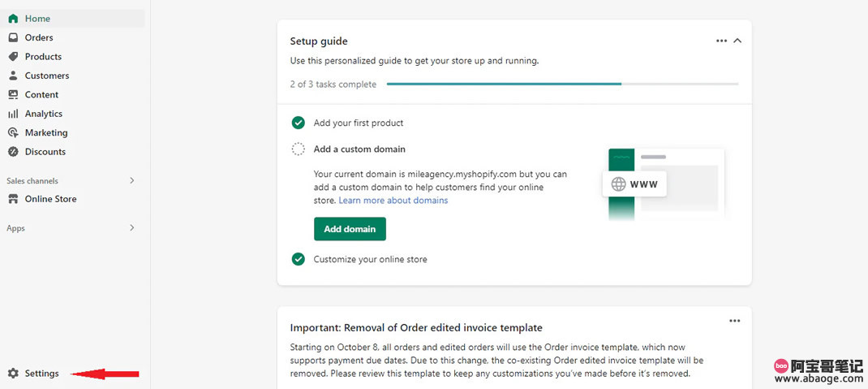
Task: Mark 'Add a custom domain' dashed circle complete
Action: 299,149
